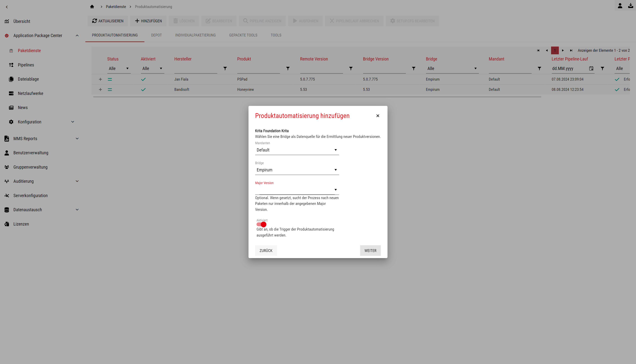The height and width of the screenshot is (364, 636).
Task: Expand the MMS Reports menu
Action: click(77, 138)
